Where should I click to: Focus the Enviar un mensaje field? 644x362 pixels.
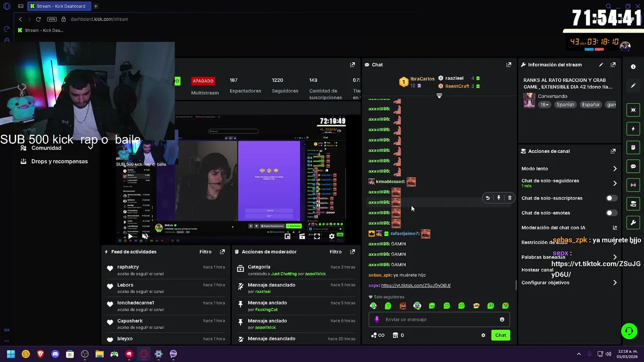[x=440, y=320]
